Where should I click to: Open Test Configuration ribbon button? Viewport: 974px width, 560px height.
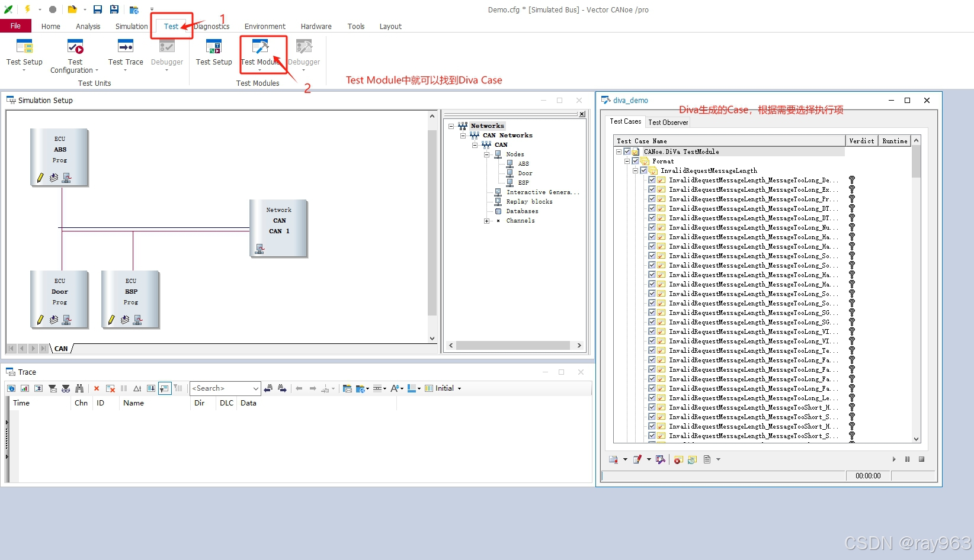click(x=75, y=56)
